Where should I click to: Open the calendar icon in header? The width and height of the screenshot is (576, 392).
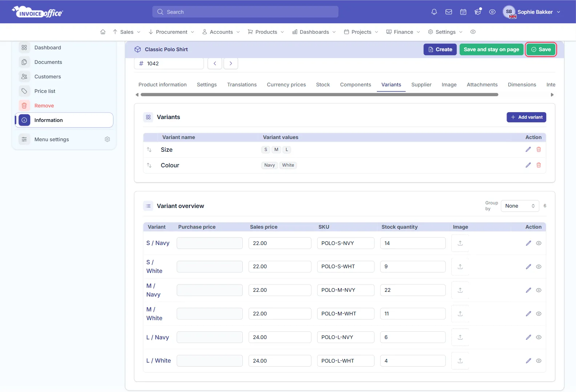463,12
